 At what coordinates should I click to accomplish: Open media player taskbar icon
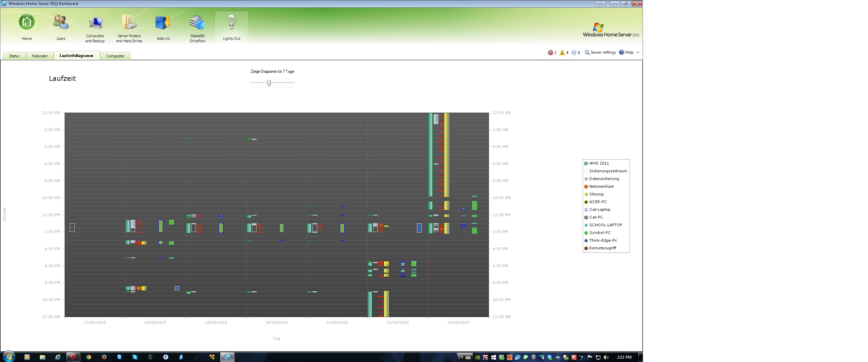pos(27,357)
